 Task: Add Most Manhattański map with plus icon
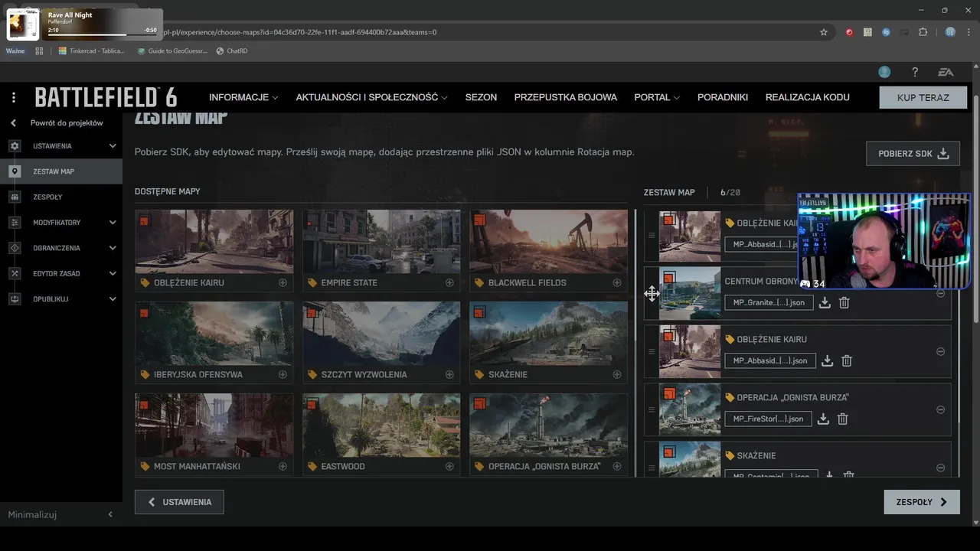pyautogui.click(x=283, y=466)
